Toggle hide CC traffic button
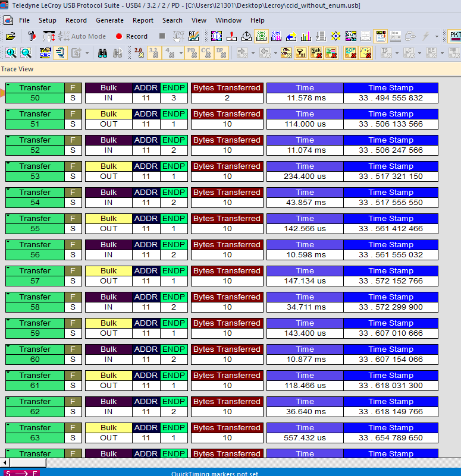 206,53
